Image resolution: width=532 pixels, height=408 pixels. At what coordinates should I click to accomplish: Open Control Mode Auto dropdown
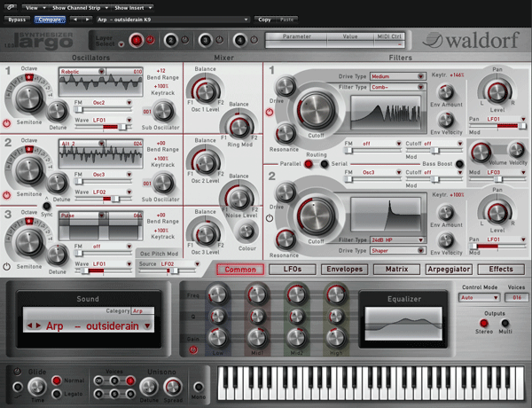(479, 298)
